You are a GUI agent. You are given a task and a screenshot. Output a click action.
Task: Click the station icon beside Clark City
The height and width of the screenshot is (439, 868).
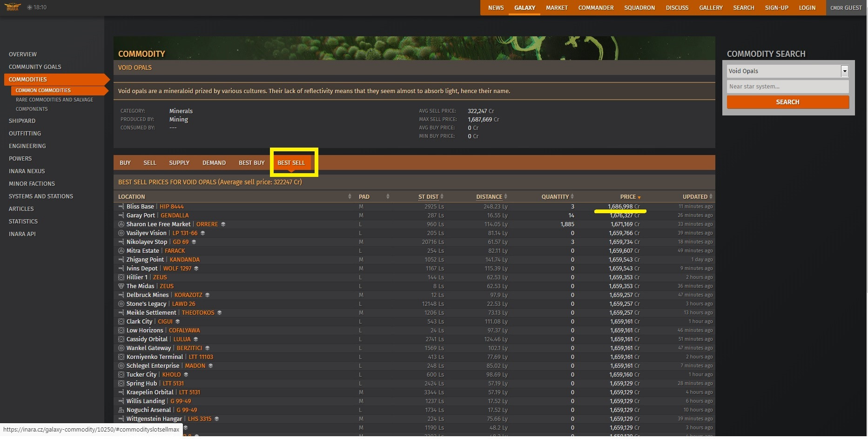coord(121,322)
